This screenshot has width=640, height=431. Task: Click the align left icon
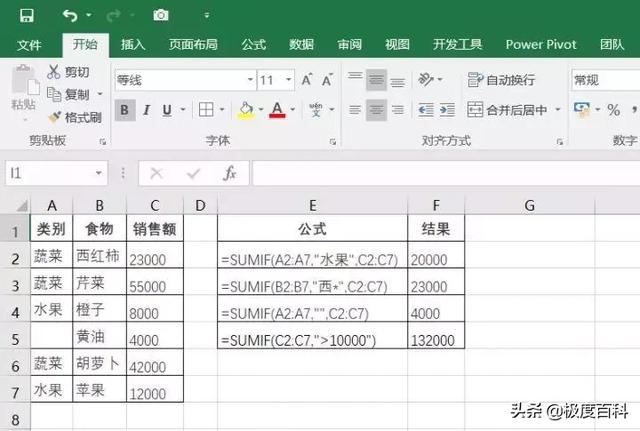pos(355,110)
